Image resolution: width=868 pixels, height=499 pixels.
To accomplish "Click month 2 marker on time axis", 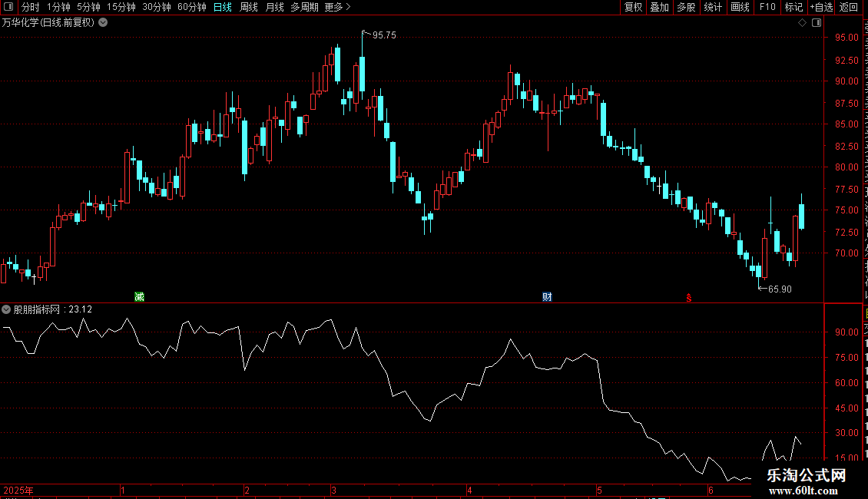I will coord(247,490).
